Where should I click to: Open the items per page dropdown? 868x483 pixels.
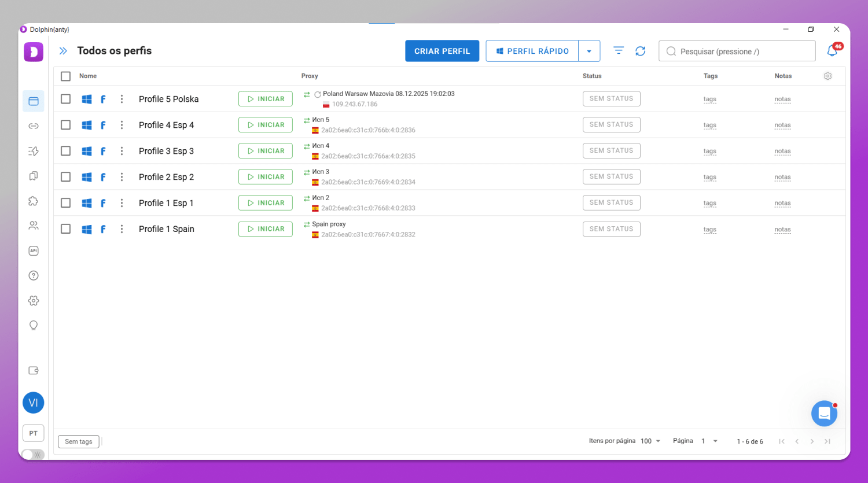pyautogui.click(x=651, y=441)
